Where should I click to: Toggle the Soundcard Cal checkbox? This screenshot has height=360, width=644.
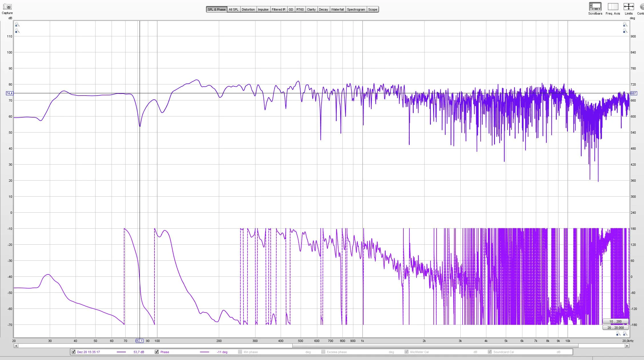[x=490, y=352]
